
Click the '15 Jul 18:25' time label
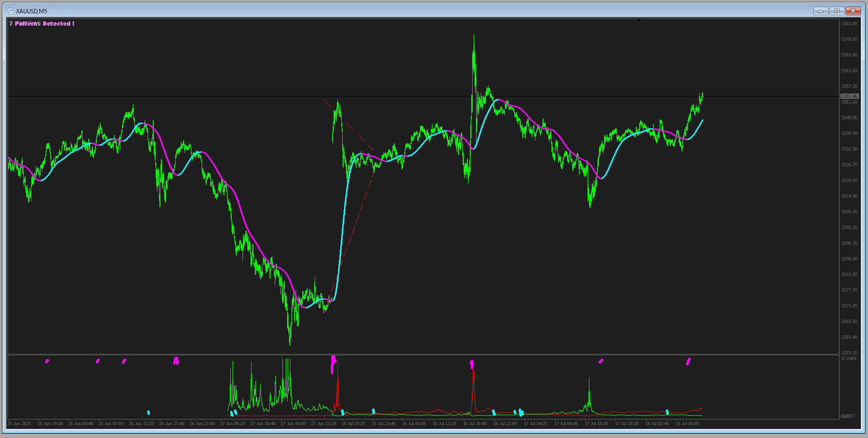[x=354, y=424]
